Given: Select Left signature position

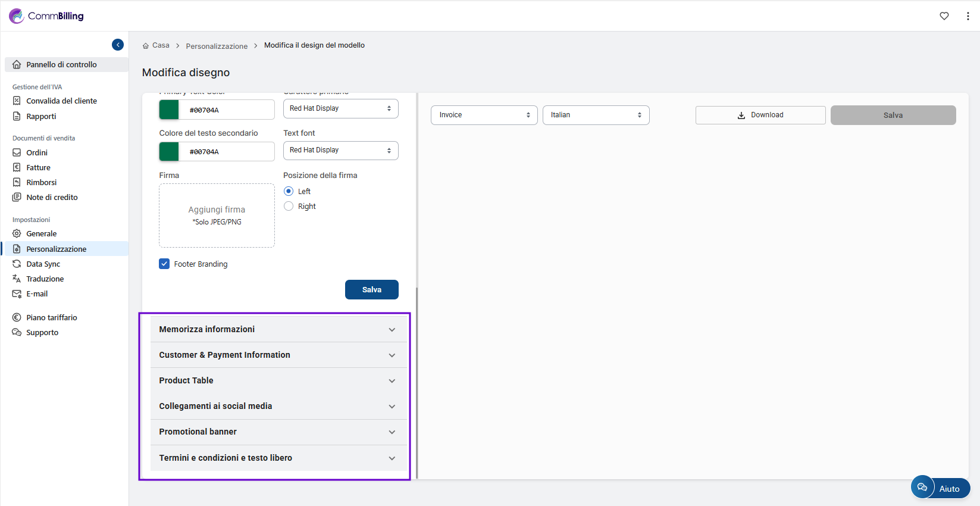Looking at the screenshot, I should pos(289,191).
